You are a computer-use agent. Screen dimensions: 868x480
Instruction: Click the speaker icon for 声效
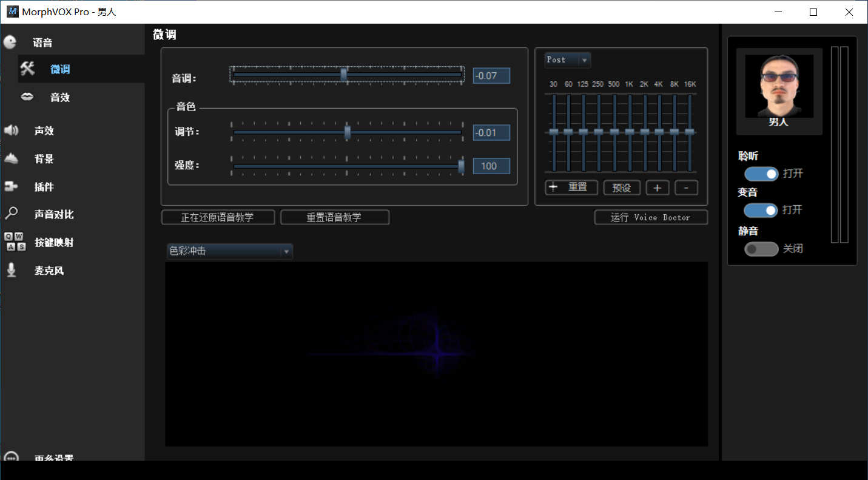click(x=12, y=130)
